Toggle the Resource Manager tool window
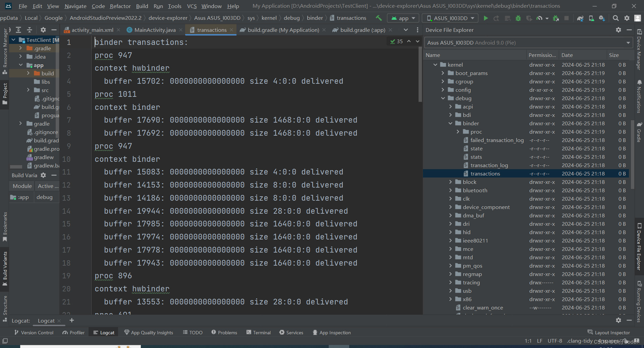The width and height of the screenshot is (644, 348). coord(5,51)
